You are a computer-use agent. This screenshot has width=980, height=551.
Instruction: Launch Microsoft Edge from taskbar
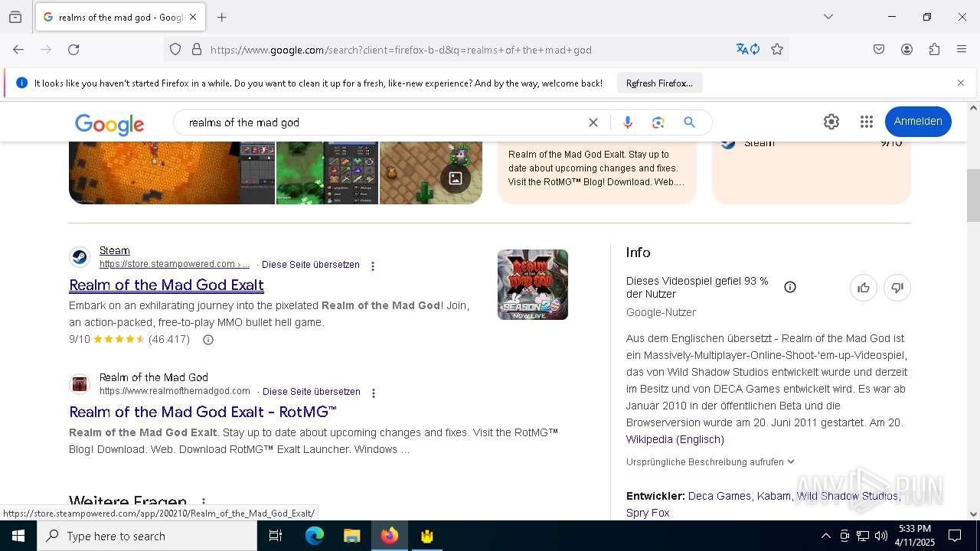pos(315,536)
